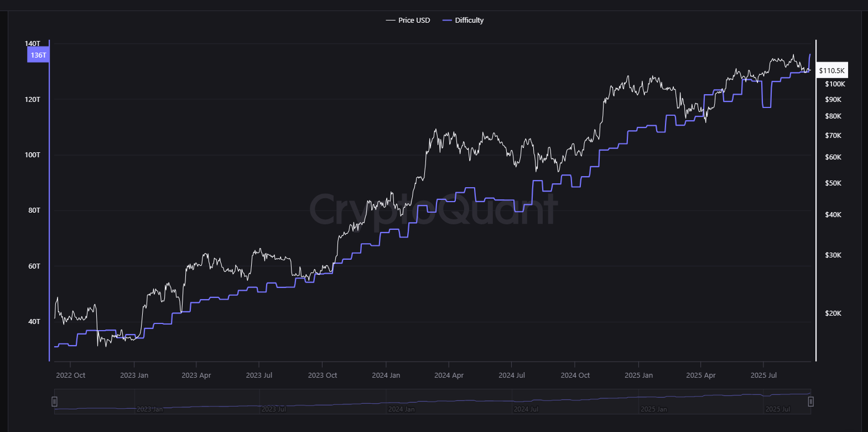Image resolution: width=868 pixels, height=432 pixels.
Task: Click the CryptoQuant watermark in the chart
Action: point(433,209)
